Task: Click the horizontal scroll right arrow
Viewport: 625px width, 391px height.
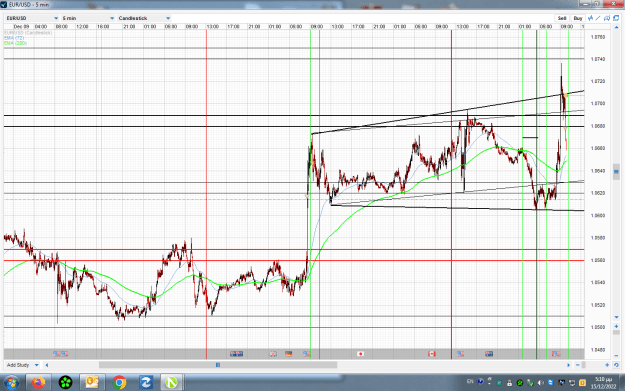Action: pyautogui.click(x=569, y=365)
